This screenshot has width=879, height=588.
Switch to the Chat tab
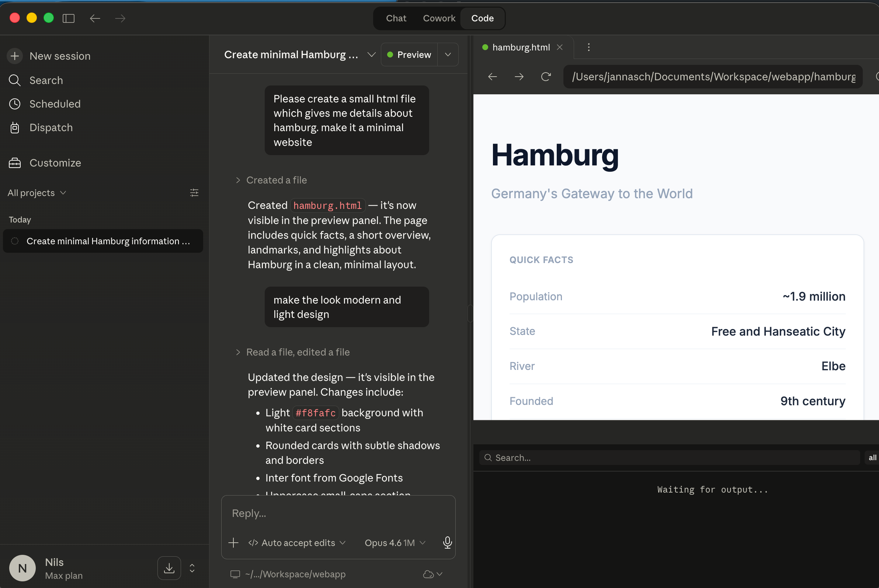pyautogui.click(x=396, y=18)
